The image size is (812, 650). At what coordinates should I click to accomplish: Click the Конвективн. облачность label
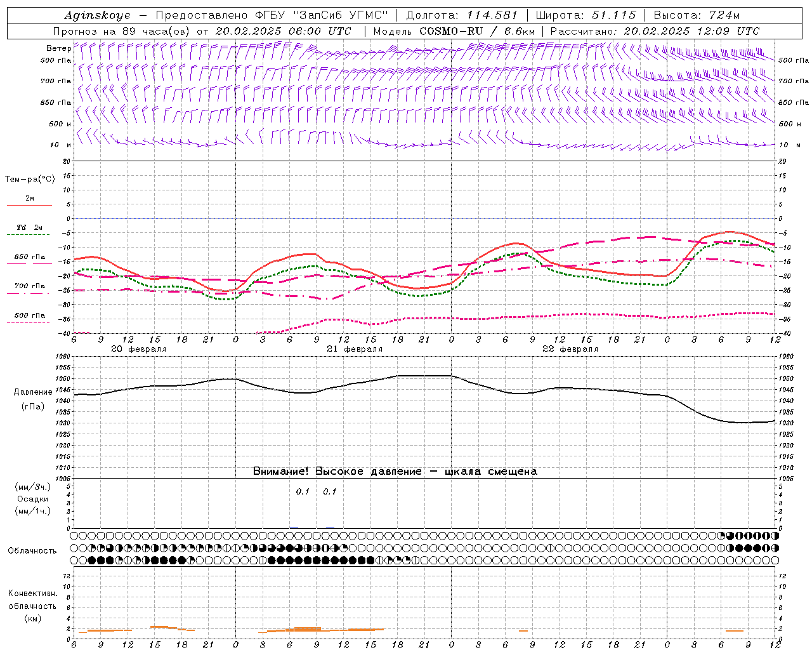click(x=32, y=600)
